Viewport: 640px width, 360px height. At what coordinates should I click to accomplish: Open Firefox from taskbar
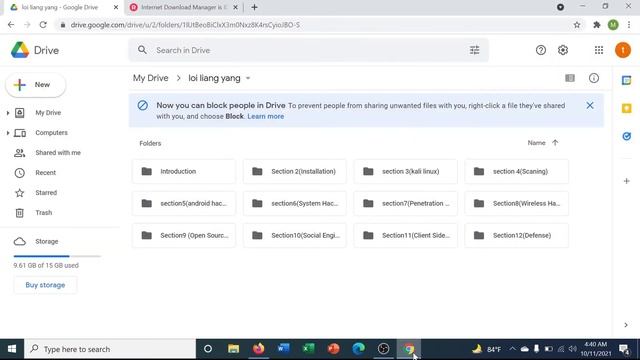click(x=258, y=349)
